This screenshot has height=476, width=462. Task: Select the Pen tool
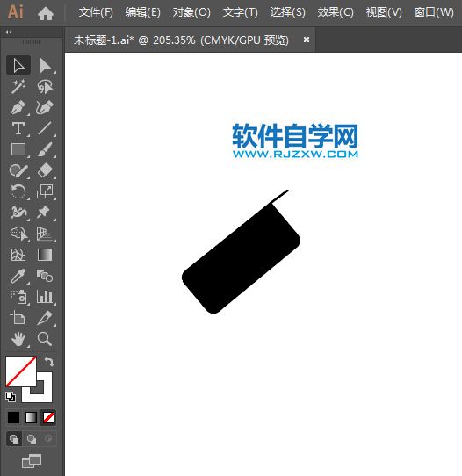coord(18,107)
